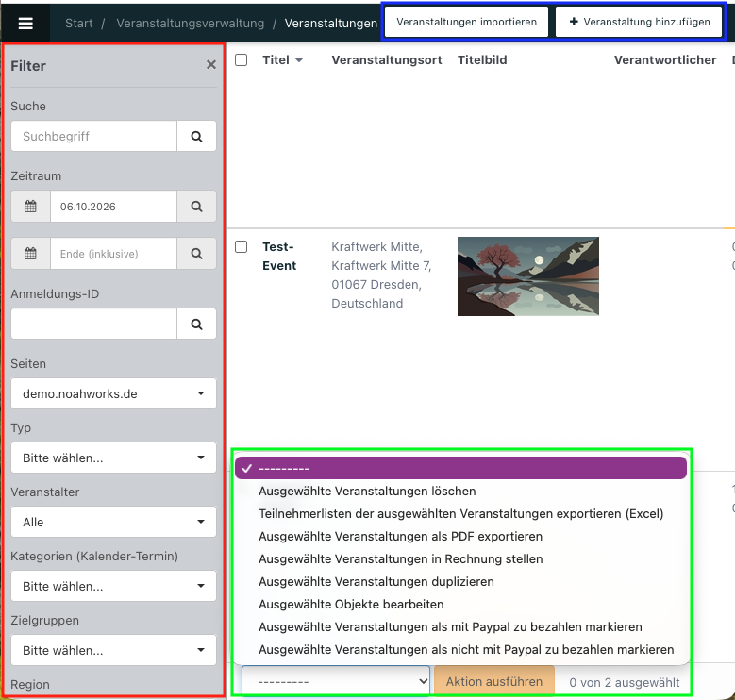Click the Aktion ausführen button
Image resolution: width=735 pixels, height=700 pixels.
[x=494, y=682]
